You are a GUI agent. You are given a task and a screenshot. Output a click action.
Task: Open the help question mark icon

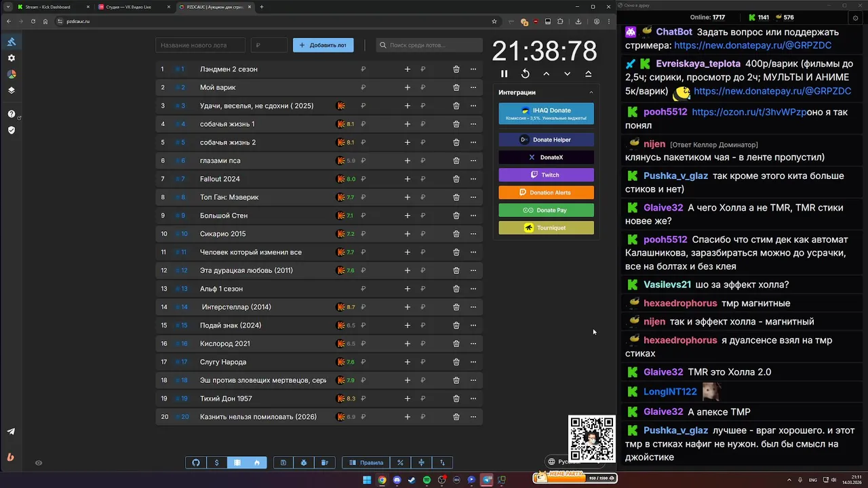(11, 114)
